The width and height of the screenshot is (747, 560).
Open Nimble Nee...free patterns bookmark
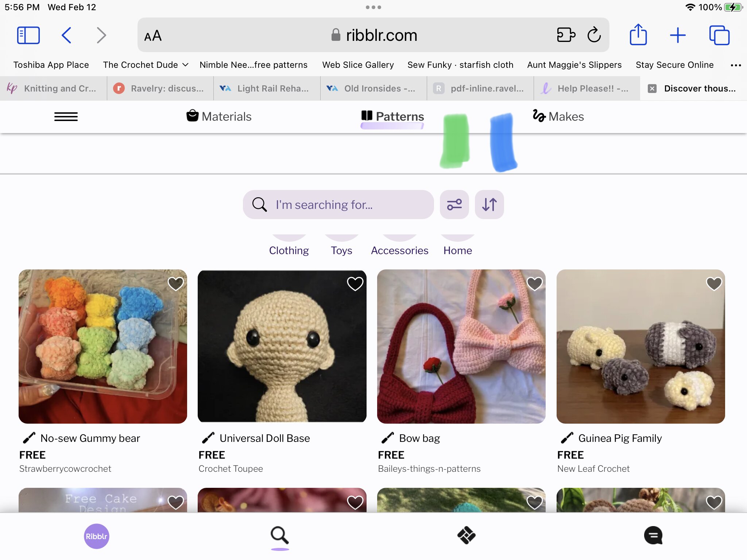(253, 65)
